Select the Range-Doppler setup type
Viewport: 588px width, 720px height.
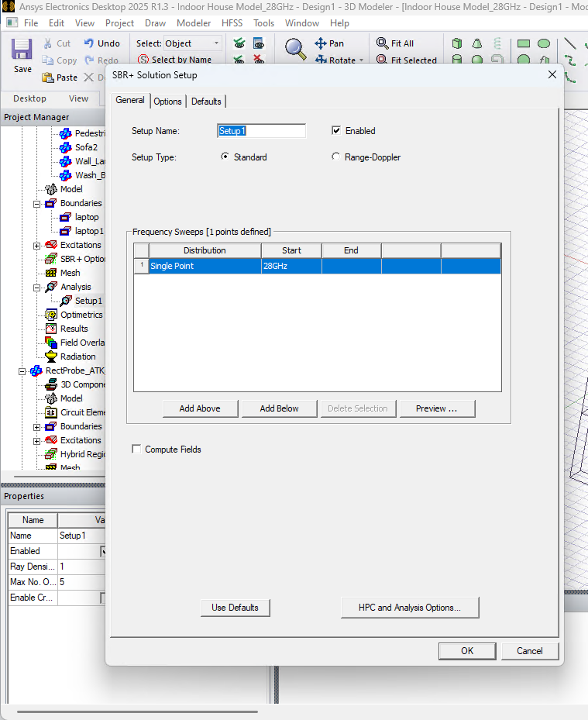pyautogui.click(x=335, y=157)
